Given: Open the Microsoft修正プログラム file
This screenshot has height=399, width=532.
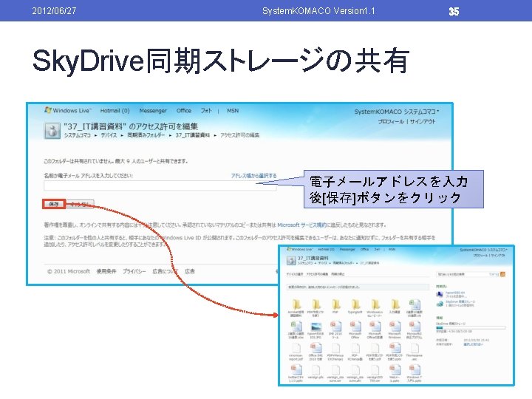Looking at the screenshot, I should [x=415, y=330].
